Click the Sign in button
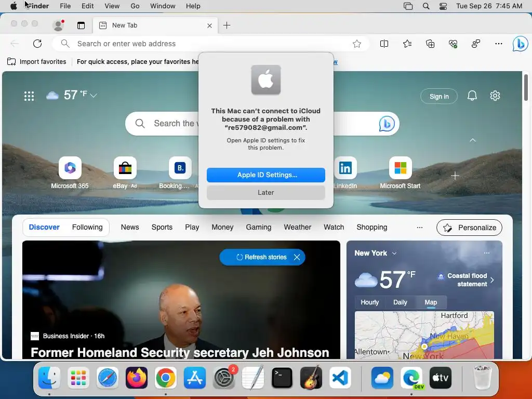Screen dimensions: 532x399 pyautogui.click(x=439, y=96)
